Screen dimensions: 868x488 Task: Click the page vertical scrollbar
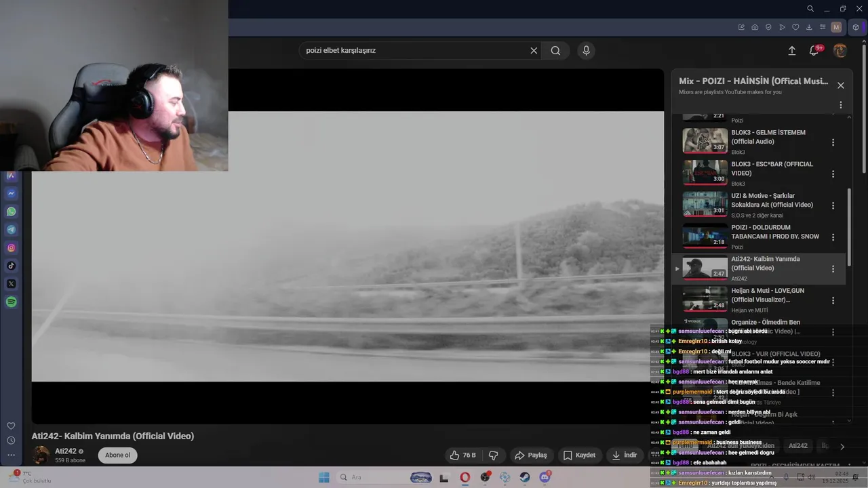(863, 107)
